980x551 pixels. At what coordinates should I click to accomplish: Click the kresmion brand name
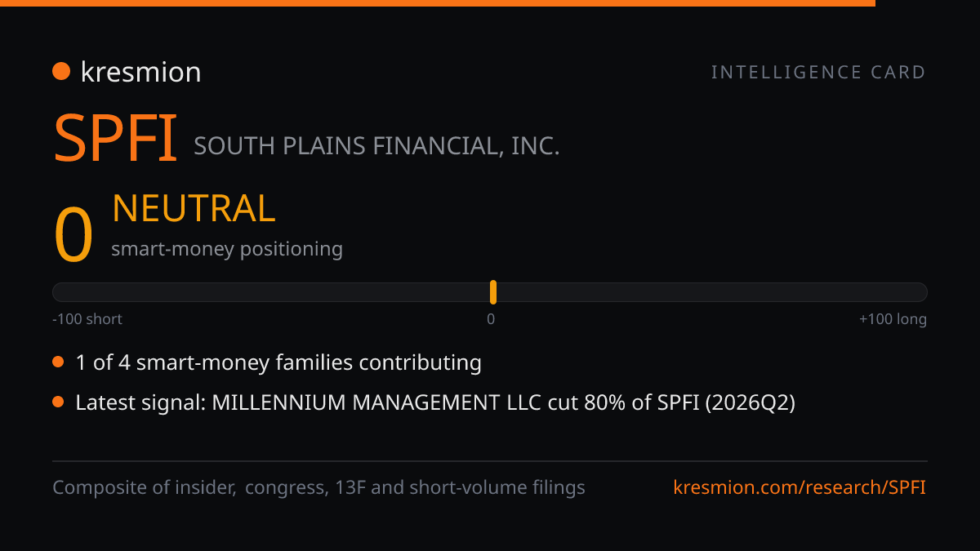tap(140, 72)
